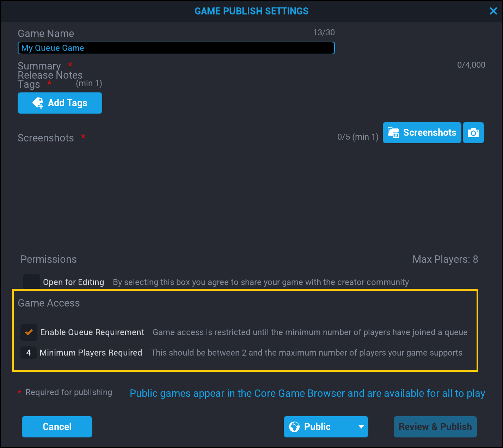Click the Minimum Players Required value box
The image size is (503, 448).
click(x=29, y=352)
